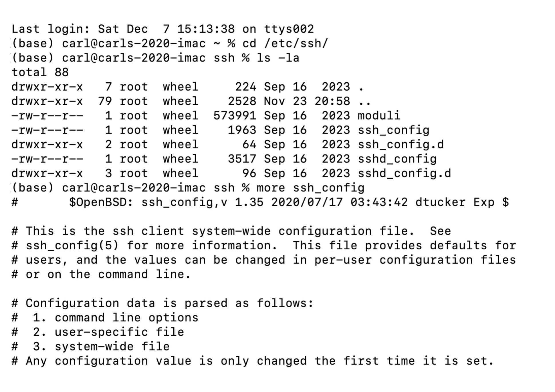Click the 'Any configuration value' comment line
Image resolution: width=555 pixels, height=392 pixels.
point(260,361)
